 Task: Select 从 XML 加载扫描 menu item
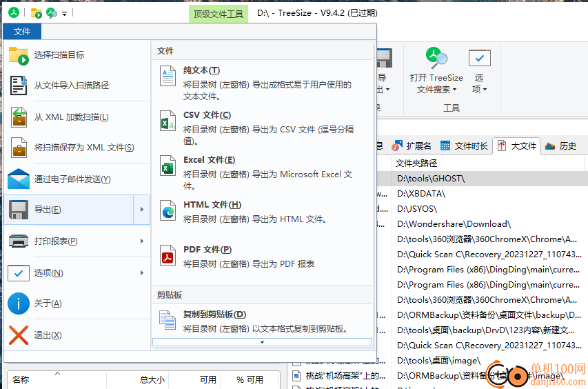77,117
